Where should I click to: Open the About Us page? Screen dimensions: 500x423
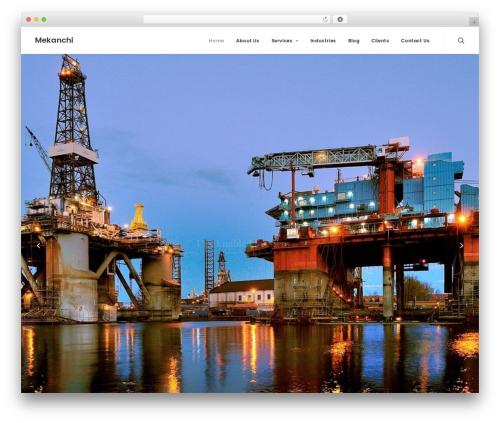coord(247,41)
